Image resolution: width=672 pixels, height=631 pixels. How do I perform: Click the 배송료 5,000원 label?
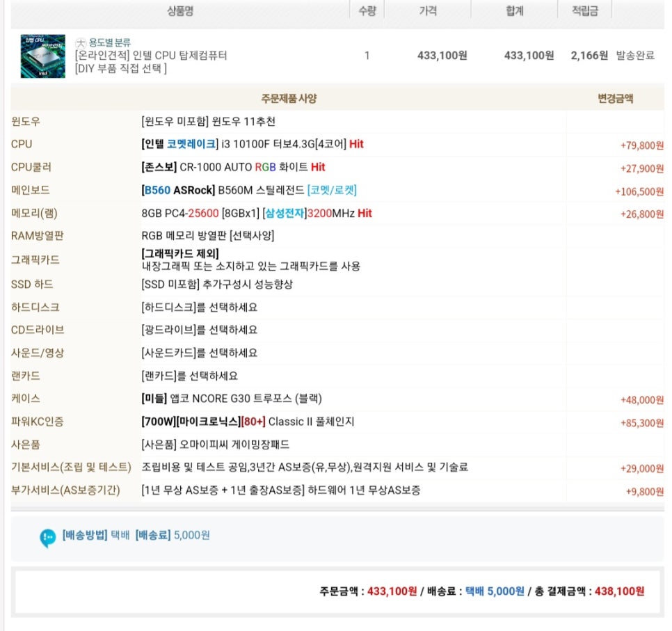173,535
